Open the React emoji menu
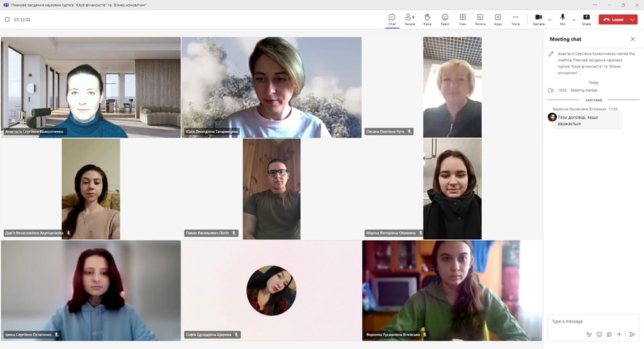The width and height of the screenshot is (644, 349). tap(445, 19)
